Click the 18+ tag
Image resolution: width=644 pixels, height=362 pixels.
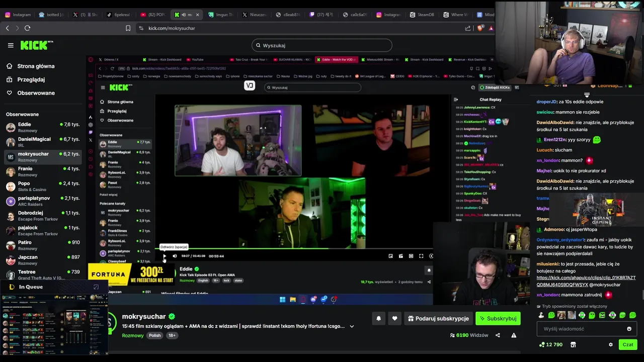click(172, 335)
